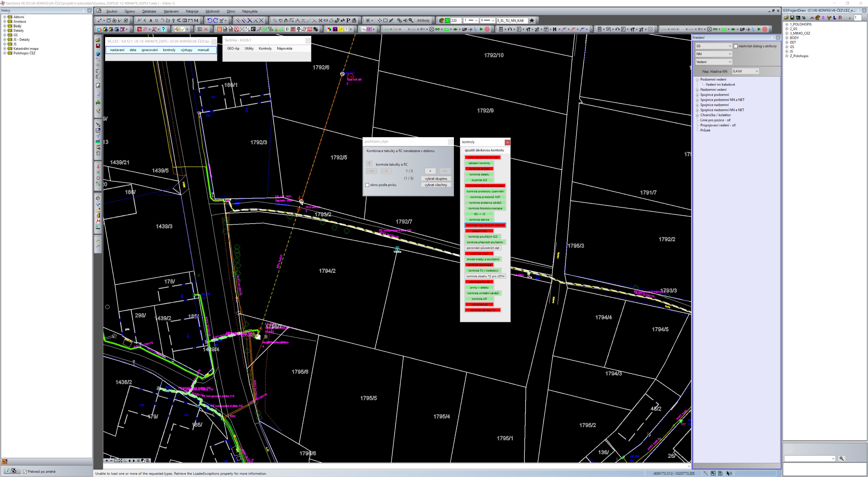
Task: Click the magnifier zoom tool icon
Action: [x=411, y=21]
